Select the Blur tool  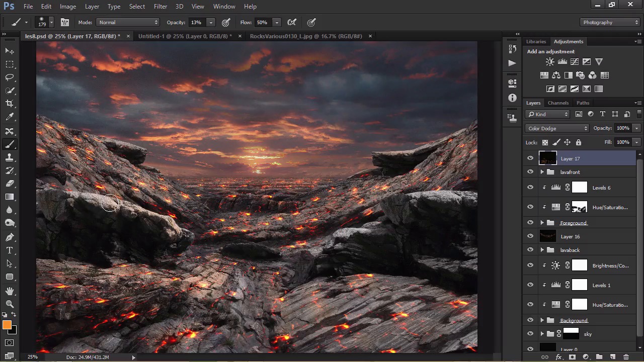pyautogui.click(x=10, y=210)
